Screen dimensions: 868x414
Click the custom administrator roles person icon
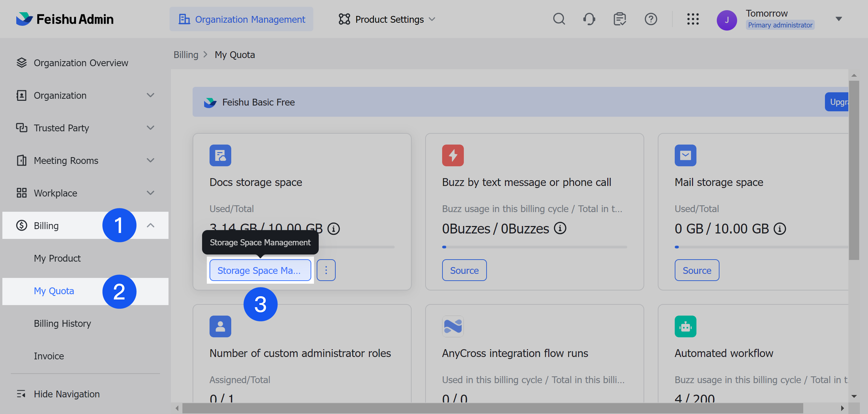pos(220,326)
